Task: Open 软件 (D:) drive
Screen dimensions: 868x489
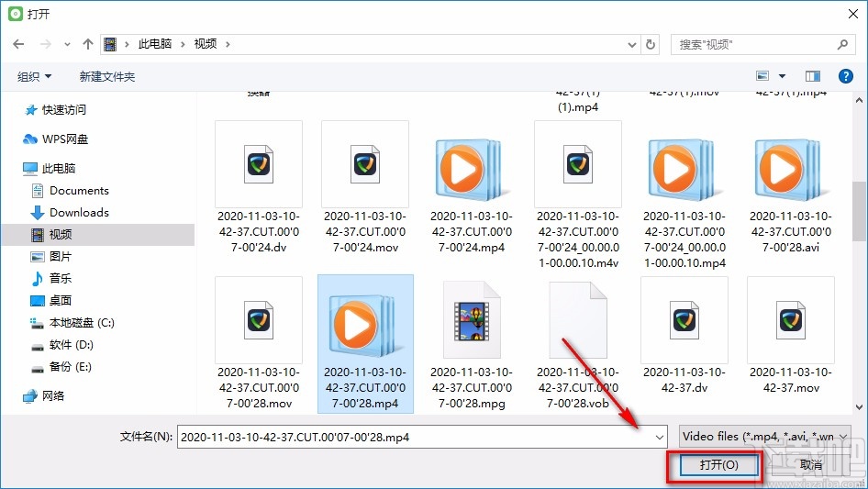Action: tap(62, 345)
